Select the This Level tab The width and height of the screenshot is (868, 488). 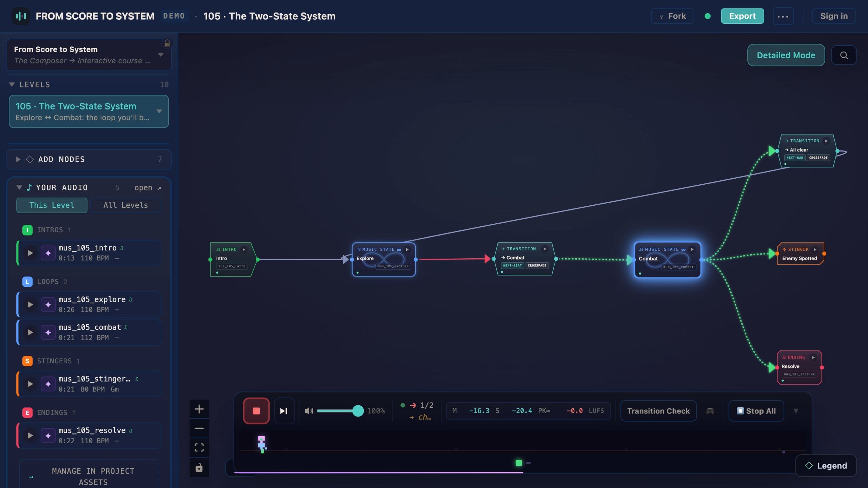(x=52, y=205)
